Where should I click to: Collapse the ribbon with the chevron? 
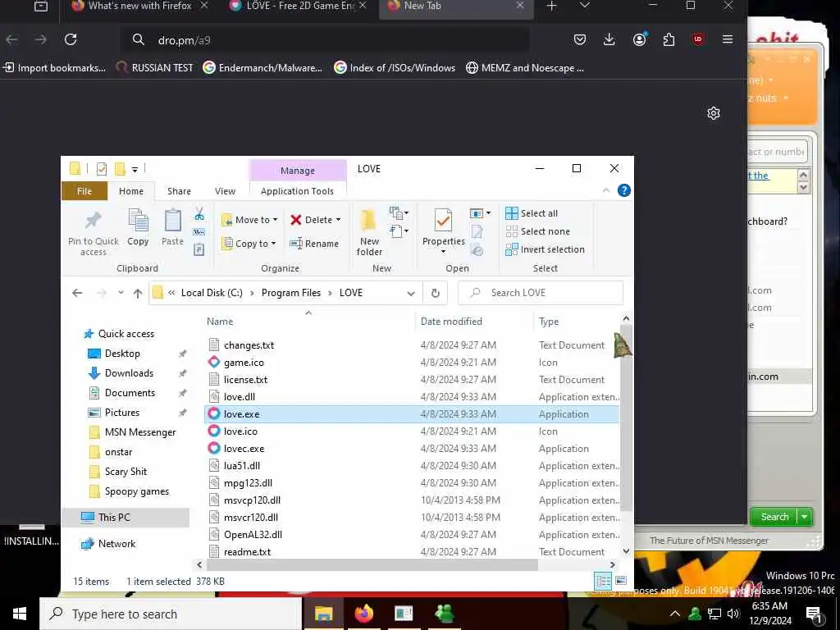[x=606, y=190]
